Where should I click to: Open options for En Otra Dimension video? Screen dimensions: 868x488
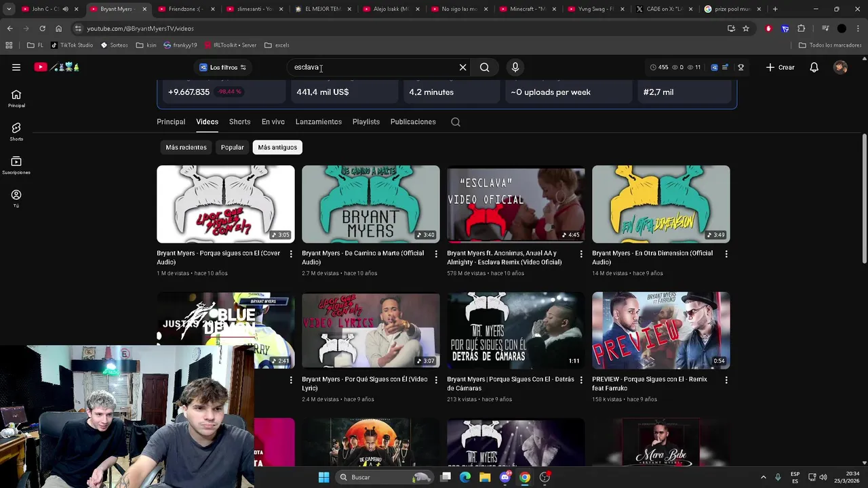click(726, 253)
